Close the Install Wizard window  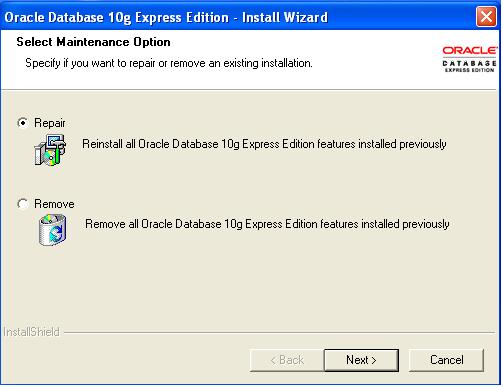486,16
